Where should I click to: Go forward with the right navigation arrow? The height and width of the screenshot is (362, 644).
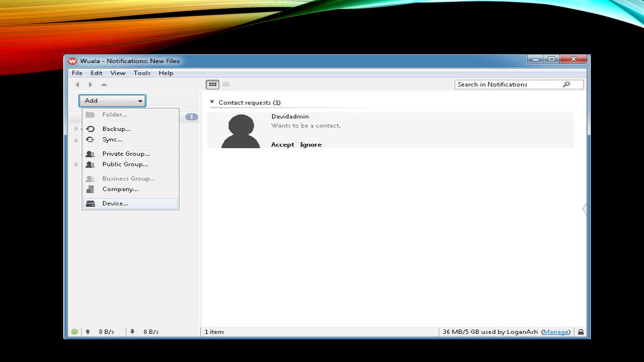(91, 84)
